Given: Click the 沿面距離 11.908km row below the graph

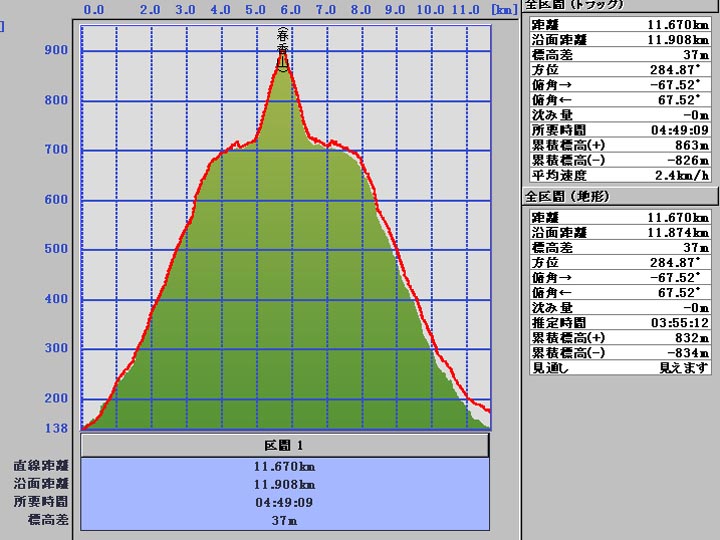Looking at the screenshot, I should click(x=285, y=484).
